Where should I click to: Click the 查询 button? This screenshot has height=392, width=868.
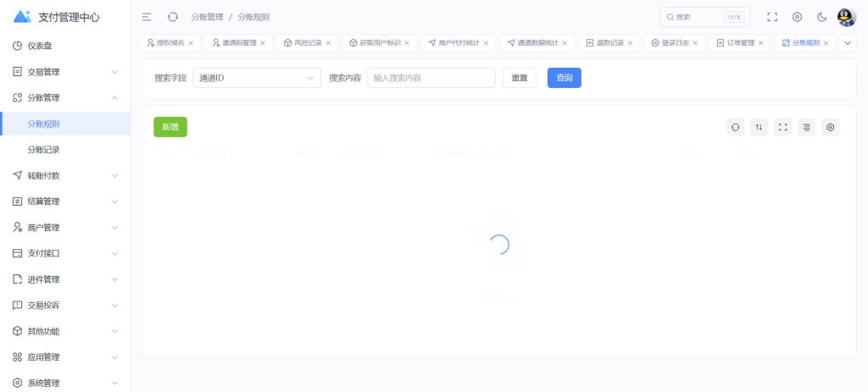[564, 78]
